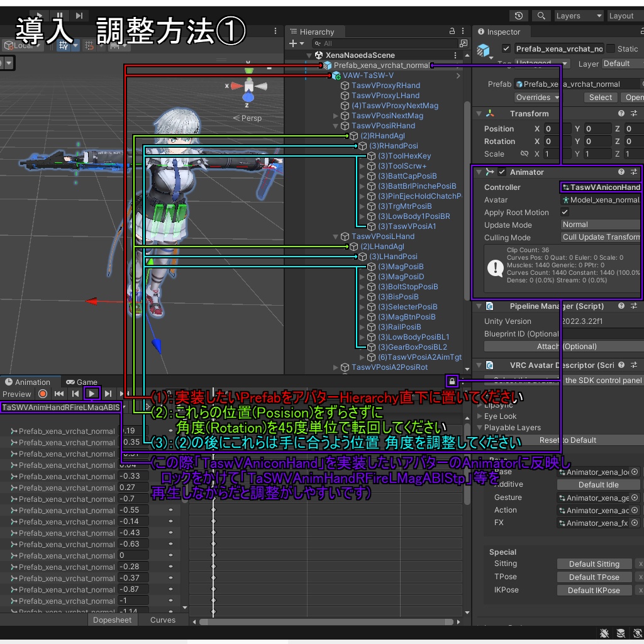
Task: Play the animation clip
Action: click(92, 394)
